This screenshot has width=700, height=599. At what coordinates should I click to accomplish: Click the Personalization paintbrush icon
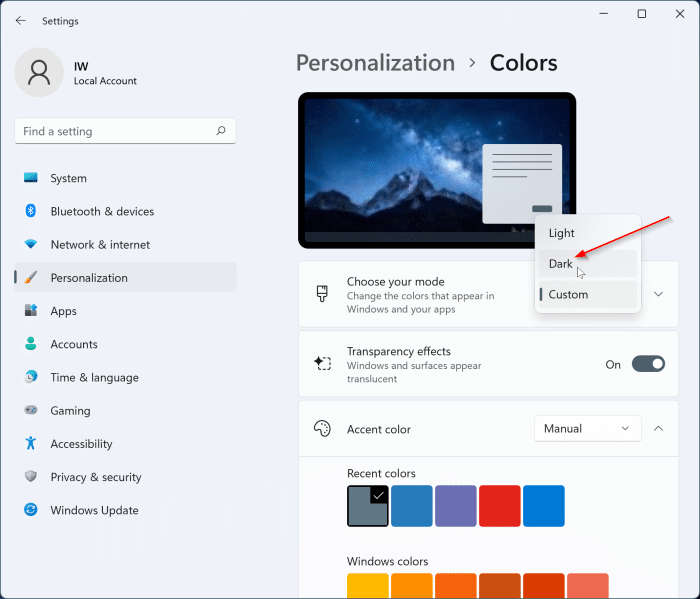(31, 277)
